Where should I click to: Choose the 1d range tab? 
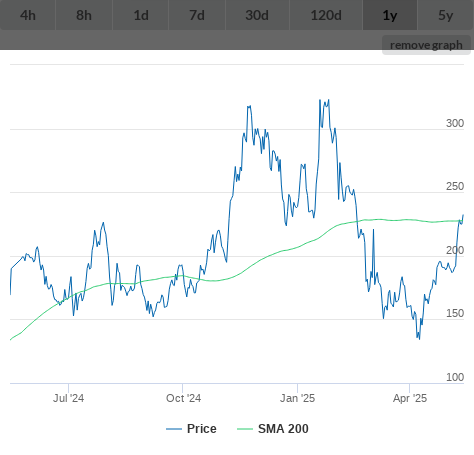tap(141, 15)
